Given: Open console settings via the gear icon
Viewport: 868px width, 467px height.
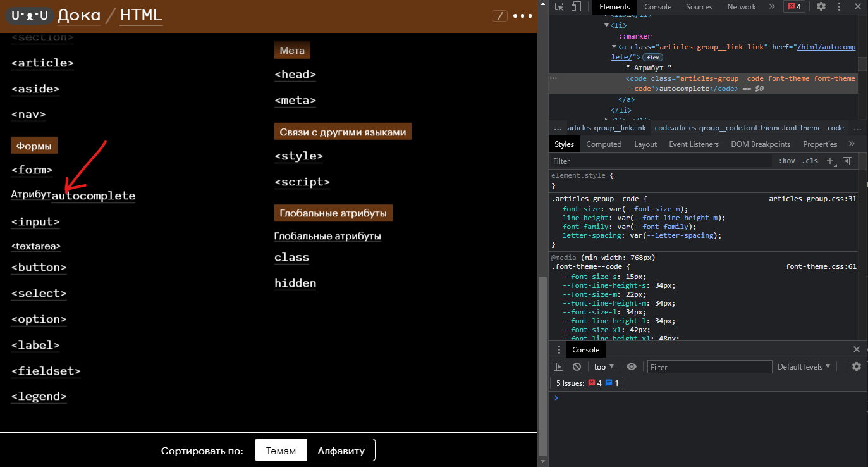Looking at the screenshot, I should [857, 366].
